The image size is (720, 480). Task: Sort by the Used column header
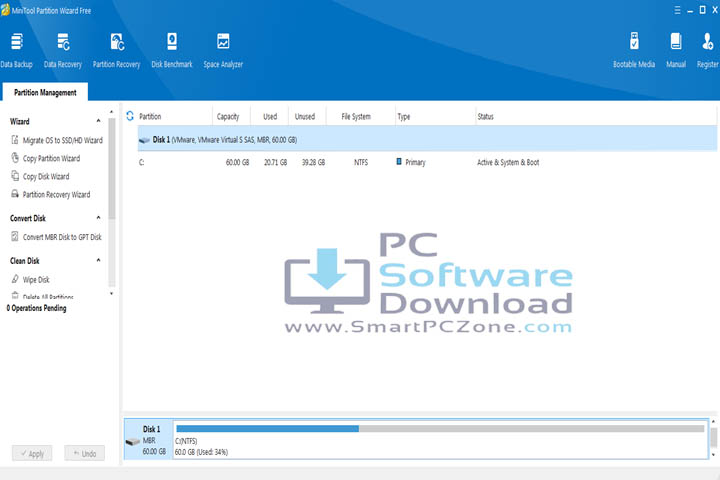point(270,117)
